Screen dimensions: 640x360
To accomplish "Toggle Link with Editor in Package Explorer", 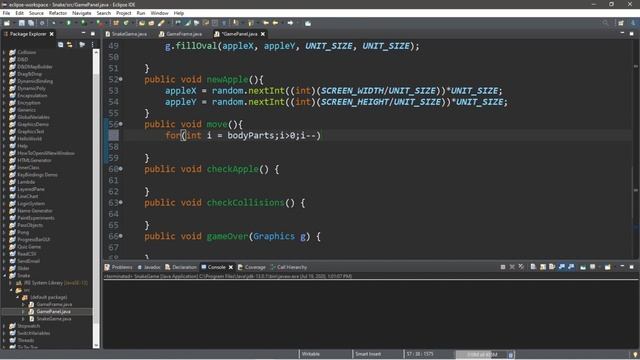I will (x=69, y=44).
